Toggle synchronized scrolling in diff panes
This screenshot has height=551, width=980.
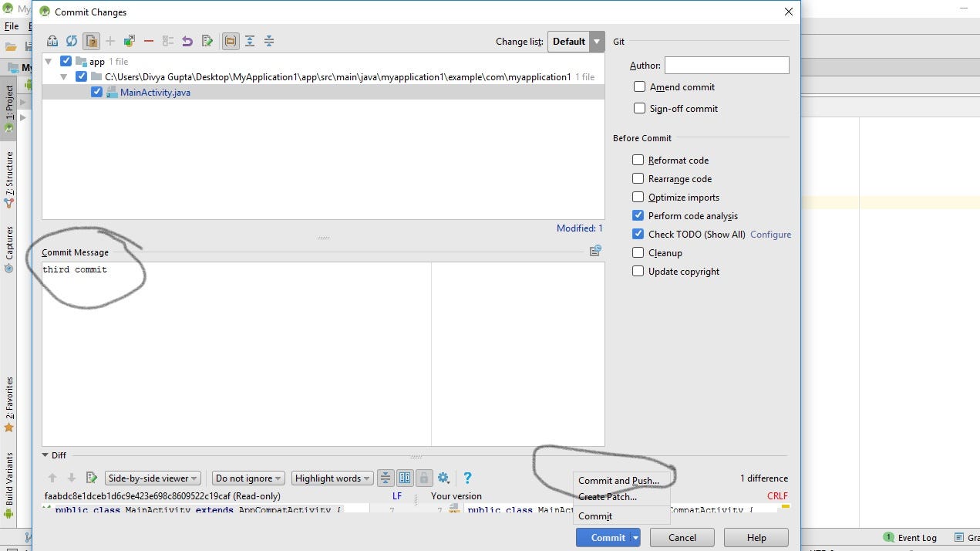(x=405, y=478)
